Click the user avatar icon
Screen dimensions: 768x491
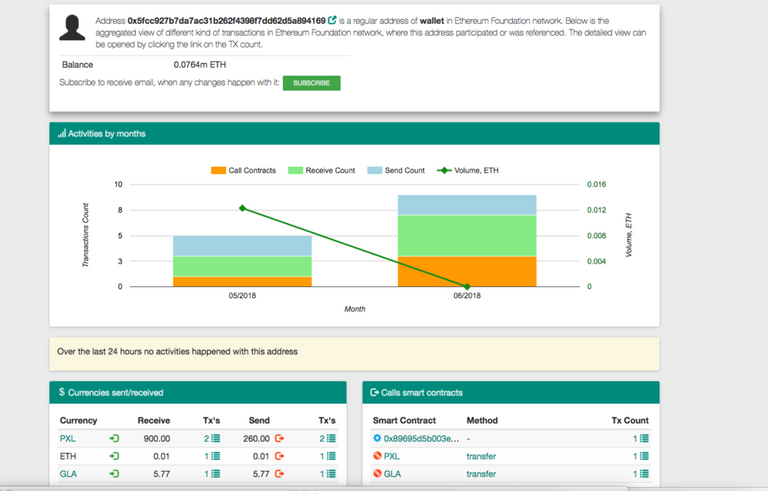coord(72,28)
